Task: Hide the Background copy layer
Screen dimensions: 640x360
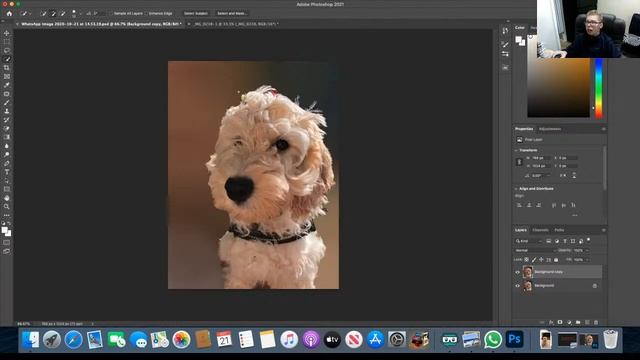Action: pos(518,272)
